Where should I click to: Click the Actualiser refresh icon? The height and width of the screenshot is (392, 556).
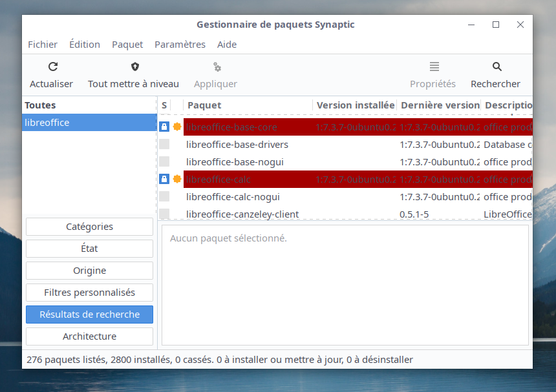point(53,67)
